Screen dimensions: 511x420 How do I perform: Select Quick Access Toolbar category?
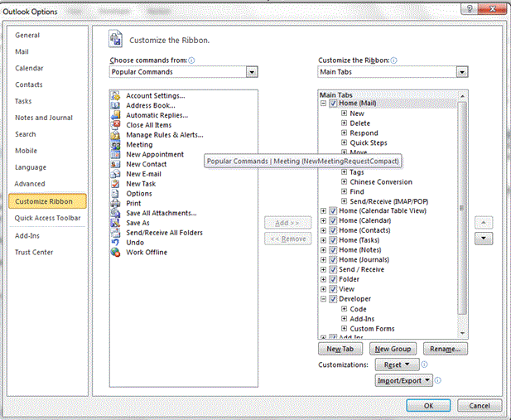47,218
